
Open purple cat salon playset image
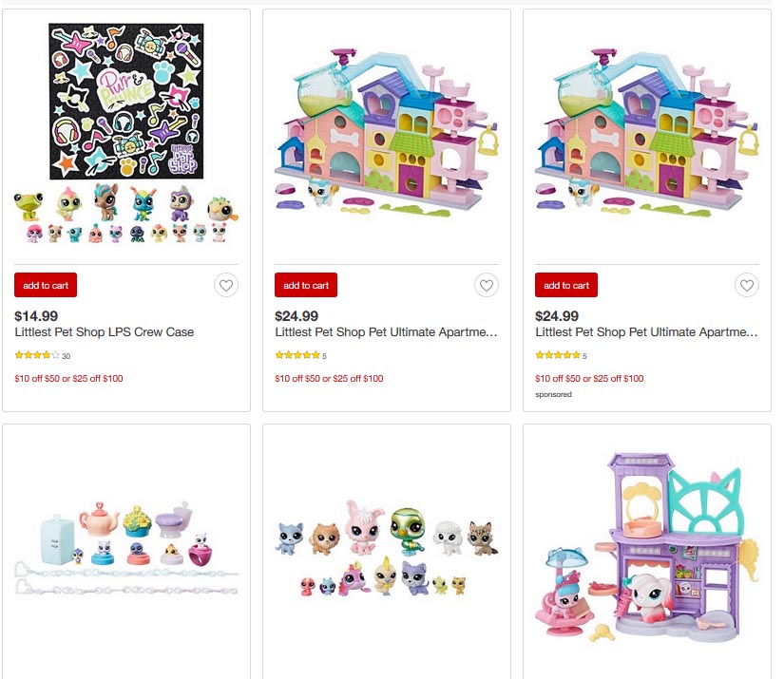point(647,548)
